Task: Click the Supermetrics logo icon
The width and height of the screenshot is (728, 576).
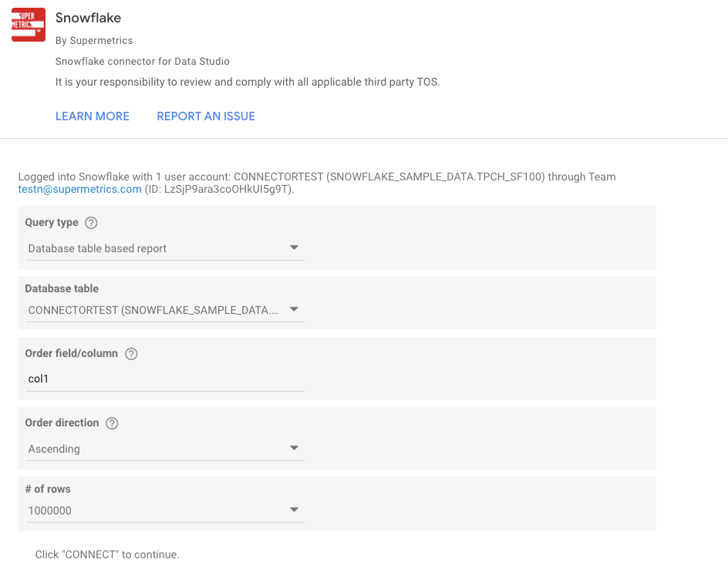Action: pyautogui.click(x=29, y=25)
